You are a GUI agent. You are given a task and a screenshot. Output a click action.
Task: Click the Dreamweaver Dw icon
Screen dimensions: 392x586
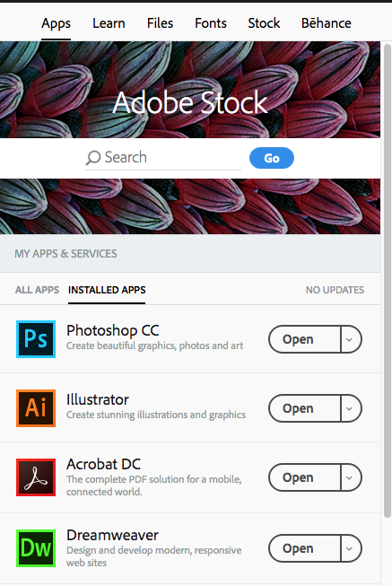coord(36,548)
